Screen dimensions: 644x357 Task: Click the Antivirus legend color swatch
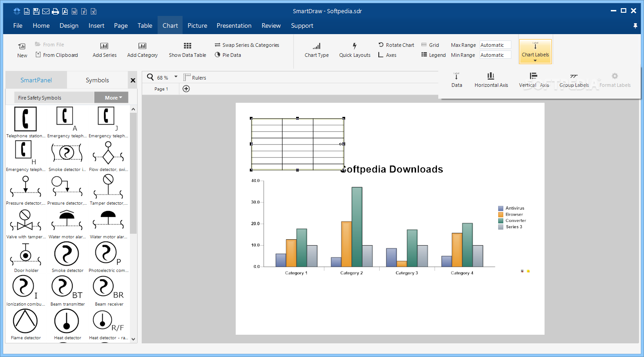click(x=500, y=208)
